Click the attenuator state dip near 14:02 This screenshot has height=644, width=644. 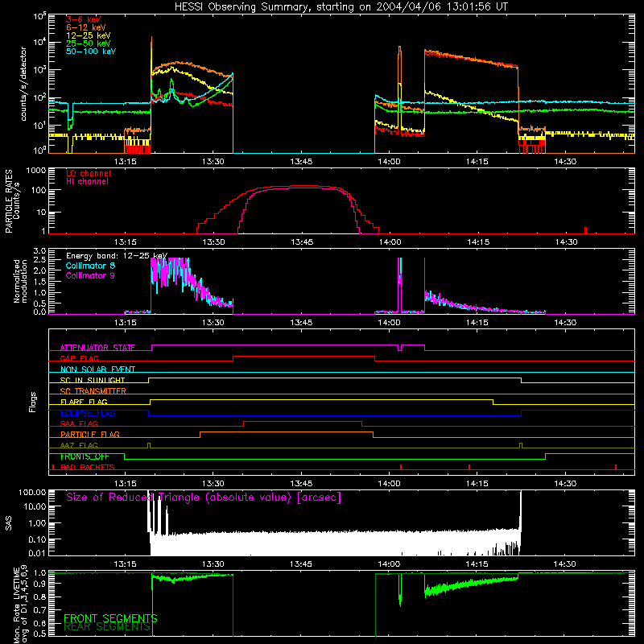click(399, 349)
